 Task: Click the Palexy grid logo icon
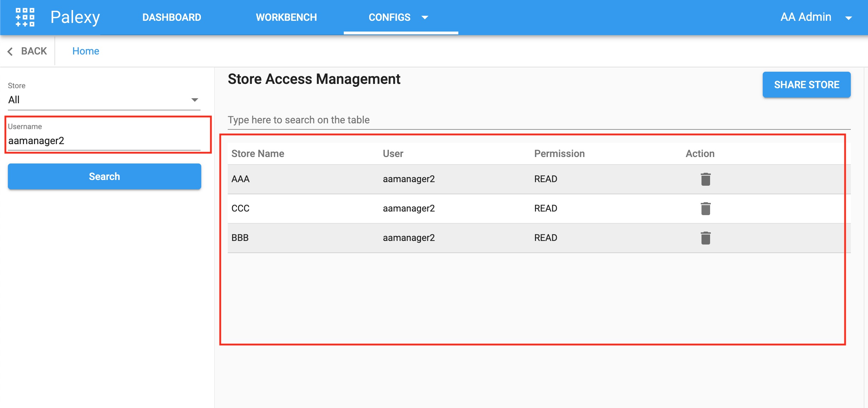click(25, 17)
